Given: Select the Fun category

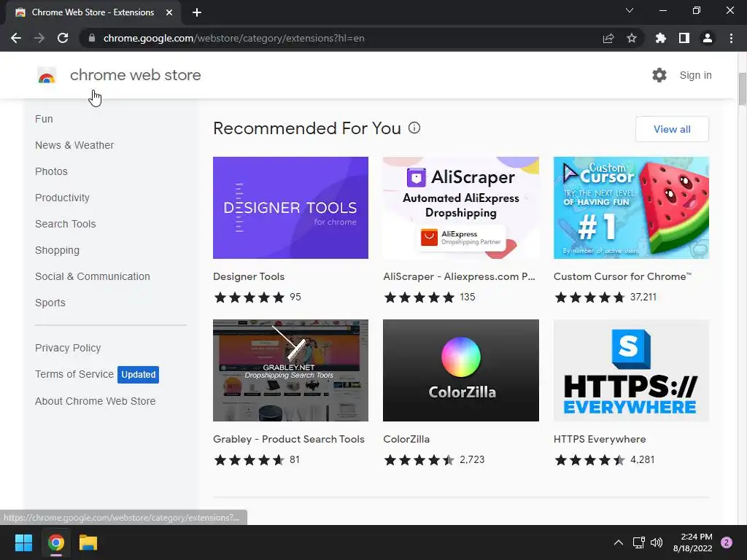Looking at the screenshot, I should [44, 119].
